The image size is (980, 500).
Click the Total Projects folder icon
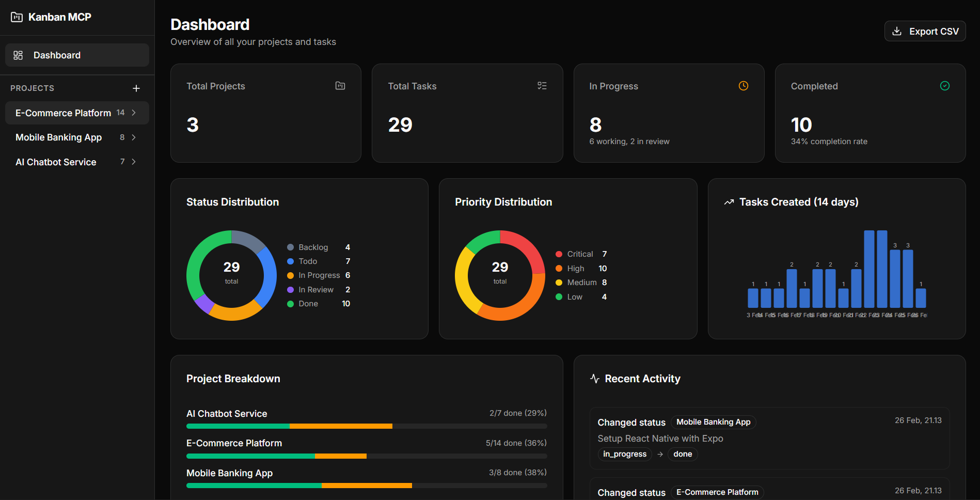tap(340, 86)
